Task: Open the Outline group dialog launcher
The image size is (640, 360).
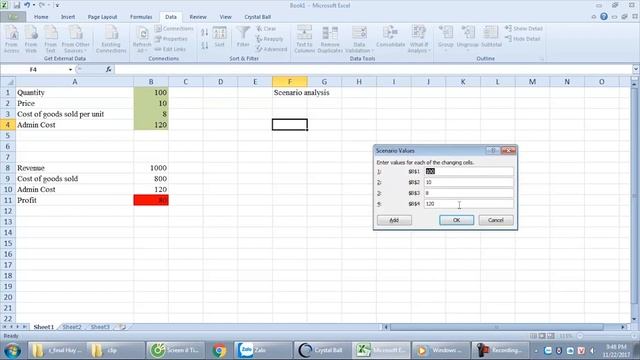Action: click(x=542, y=59)
